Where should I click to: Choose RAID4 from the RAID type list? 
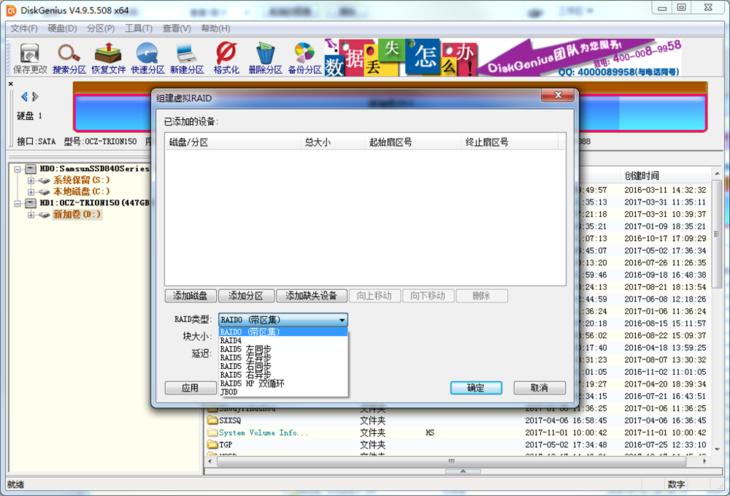(x=231, y=340)
